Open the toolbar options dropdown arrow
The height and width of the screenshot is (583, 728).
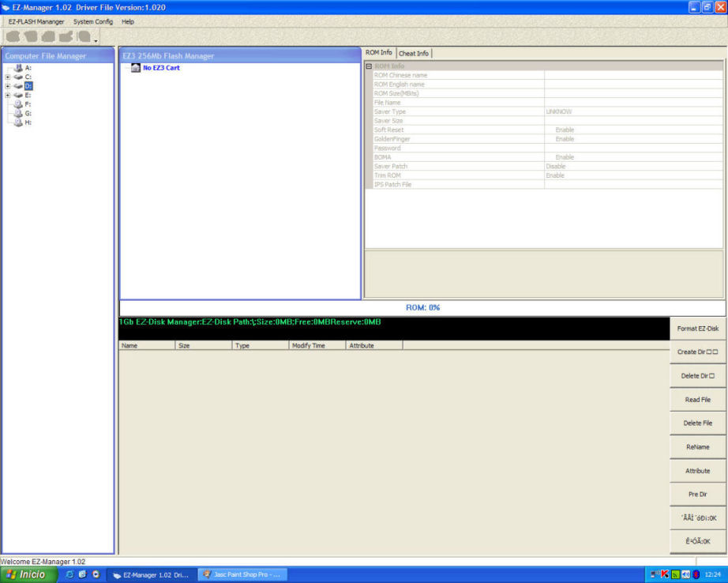96,41
